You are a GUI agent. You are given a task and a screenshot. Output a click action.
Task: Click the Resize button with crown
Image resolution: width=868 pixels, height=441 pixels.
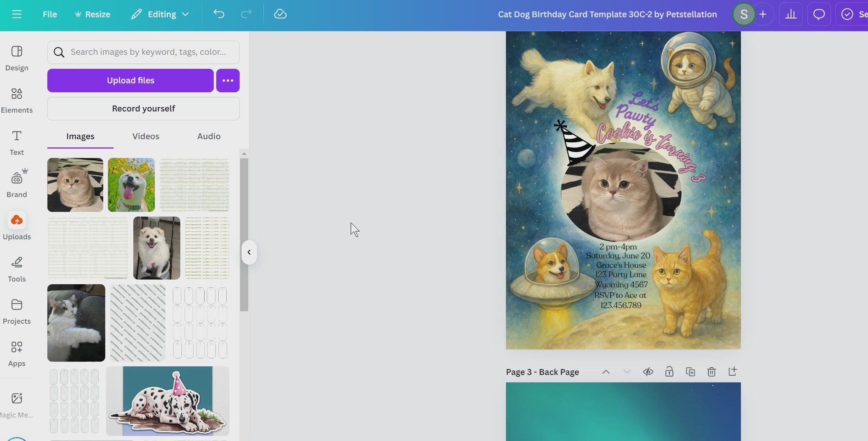[92, 14]
